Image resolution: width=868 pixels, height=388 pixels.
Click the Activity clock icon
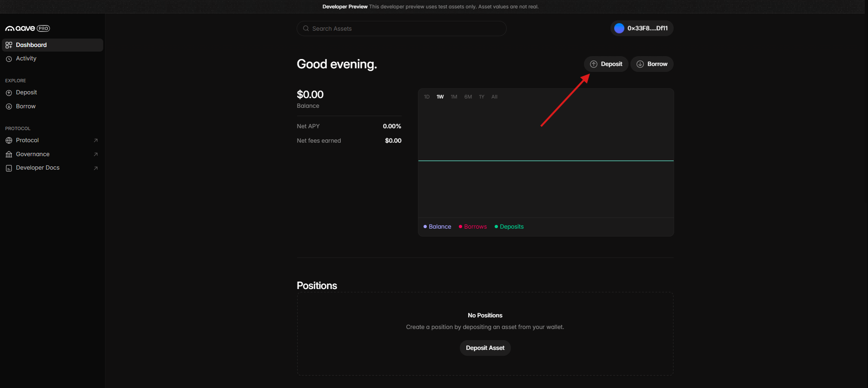coord(9,59)
